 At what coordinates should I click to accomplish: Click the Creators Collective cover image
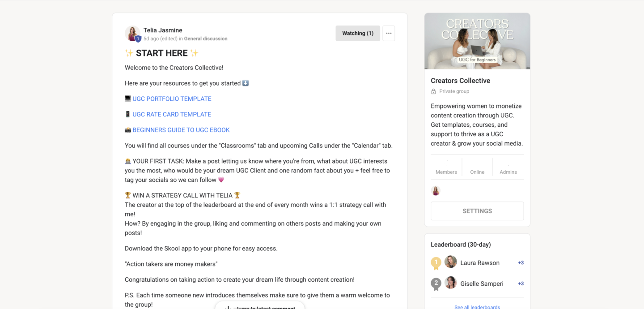pos(477,41)
